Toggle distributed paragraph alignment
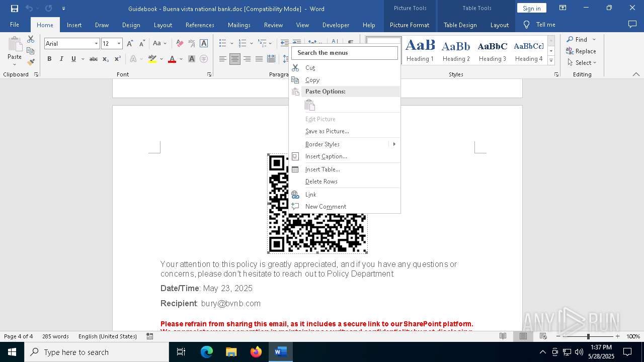The image size is (644, 362). 271,59
